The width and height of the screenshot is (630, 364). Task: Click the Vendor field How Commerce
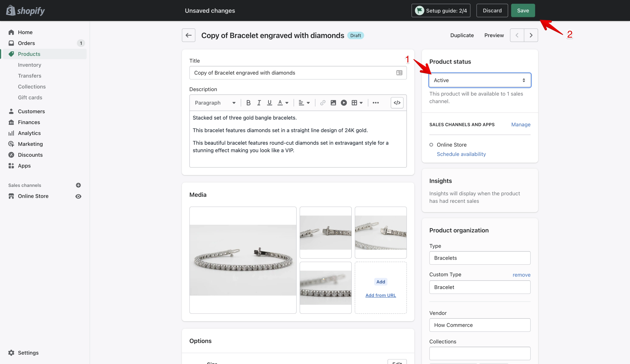[x=480, y=325]
